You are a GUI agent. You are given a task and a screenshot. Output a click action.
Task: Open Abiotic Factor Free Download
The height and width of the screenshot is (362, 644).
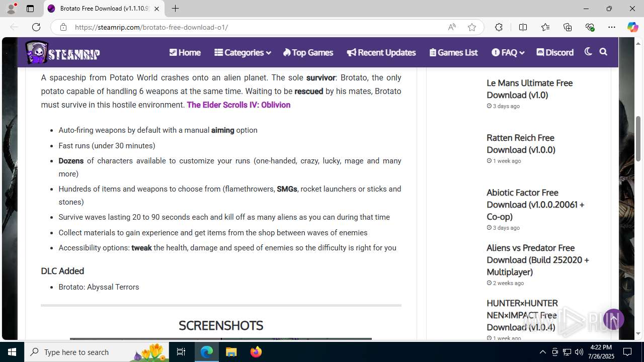535,205
